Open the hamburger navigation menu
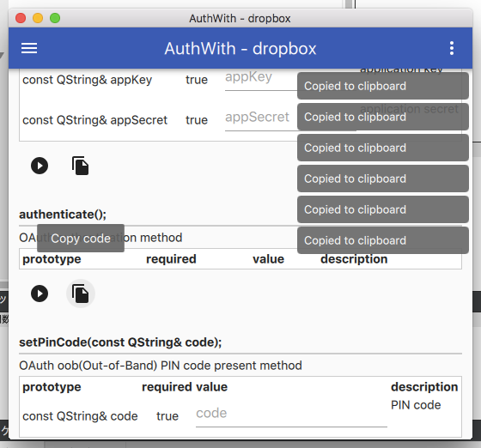Viewport: 481px width, 448px height. click(29, 48)
